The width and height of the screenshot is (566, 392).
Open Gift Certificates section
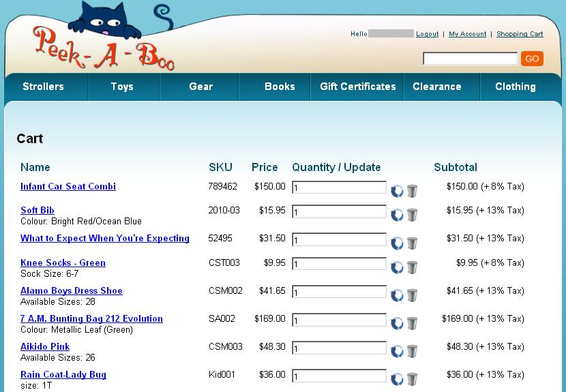358,87
